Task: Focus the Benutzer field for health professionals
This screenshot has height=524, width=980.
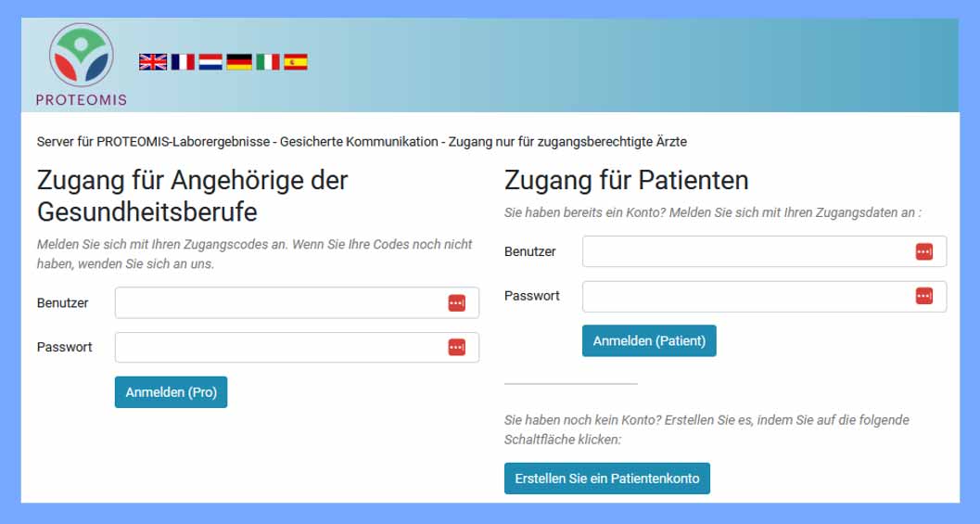Action: 278,303
